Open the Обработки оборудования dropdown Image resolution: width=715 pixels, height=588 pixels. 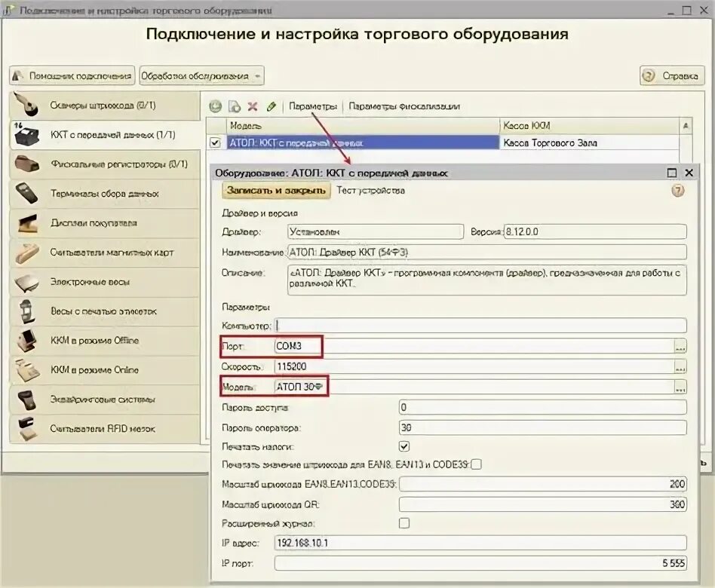201,75
